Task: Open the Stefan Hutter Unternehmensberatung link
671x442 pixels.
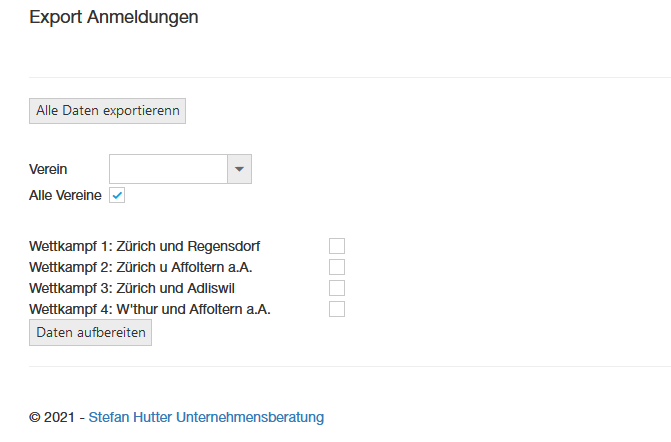Action: pyautogui.click(x=206, y=417)
